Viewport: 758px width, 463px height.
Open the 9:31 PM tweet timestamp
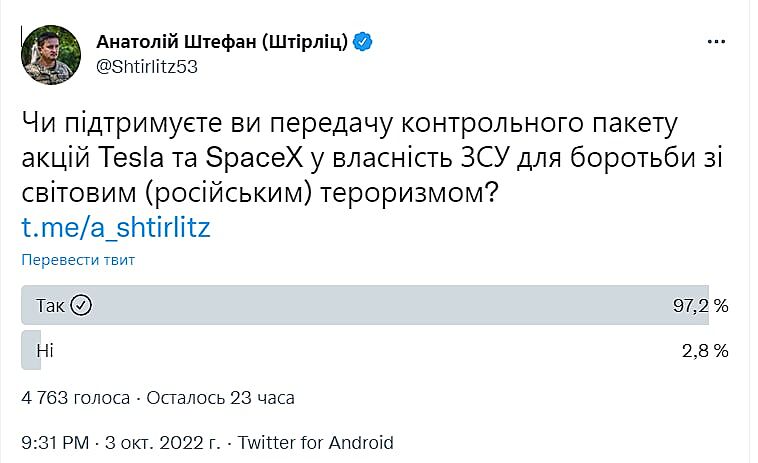pyautogui.click(x=57, y=442)
